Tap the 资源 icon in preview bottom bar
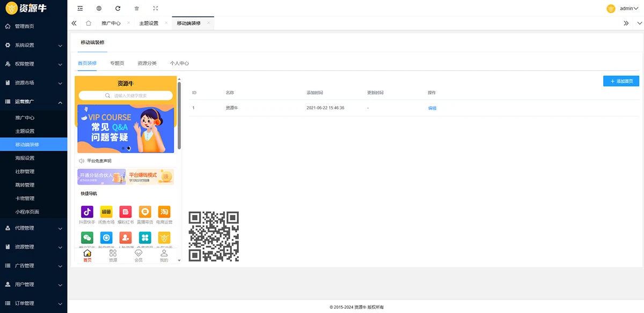The height and width of the screenshot is (313, 644). (x=113, y=256)
